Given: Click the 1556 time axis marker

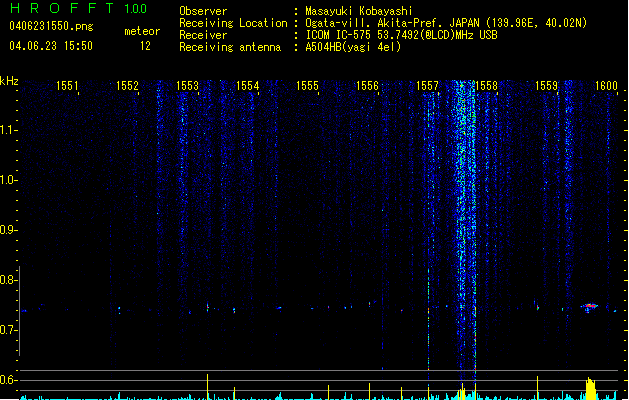Looking at the screenshot, I should 367,86.
